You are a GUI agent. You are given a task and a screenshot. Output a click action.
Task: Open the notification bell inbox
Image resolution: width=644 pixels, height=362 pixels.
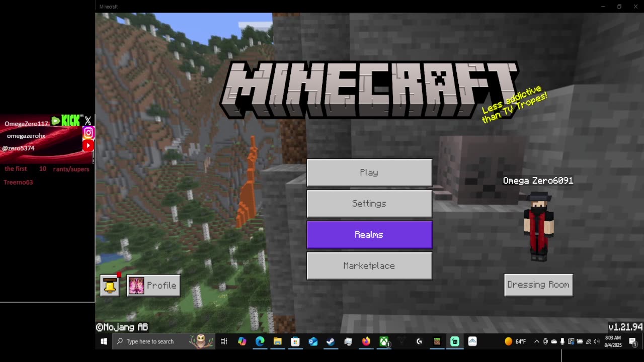pyautogui.click(x=110, y=286)
